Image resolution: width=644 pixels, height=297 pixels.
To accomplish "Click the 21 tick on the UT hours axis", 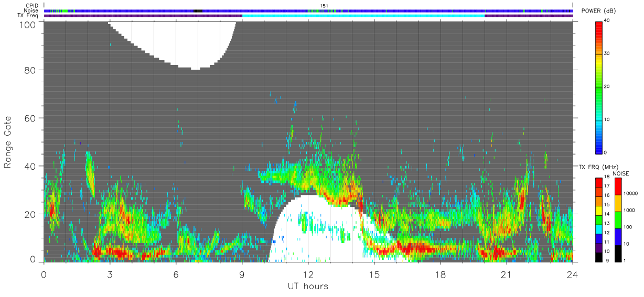I will (507, 274).
